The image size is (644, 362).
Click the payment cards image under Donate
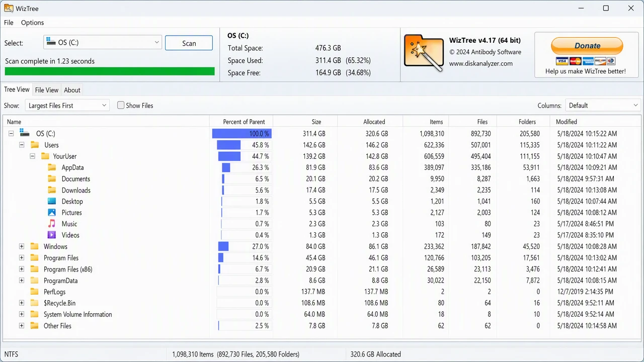586,61
